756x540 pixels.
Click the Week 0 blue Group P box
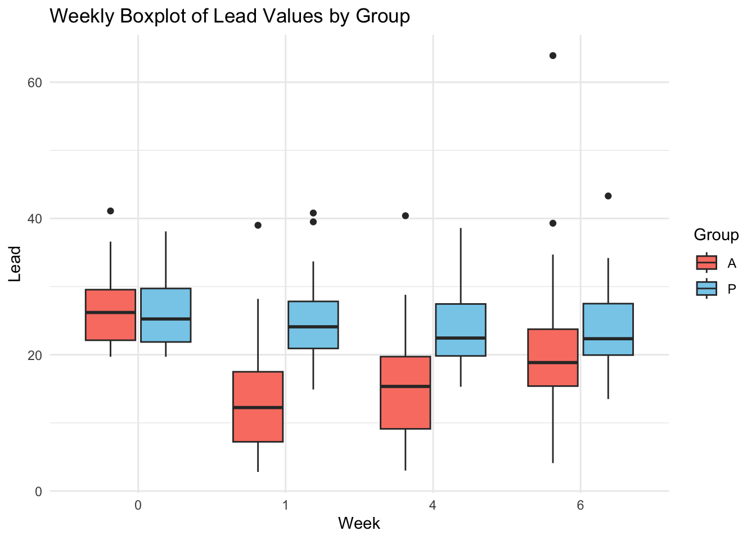[x=165, y=315]
